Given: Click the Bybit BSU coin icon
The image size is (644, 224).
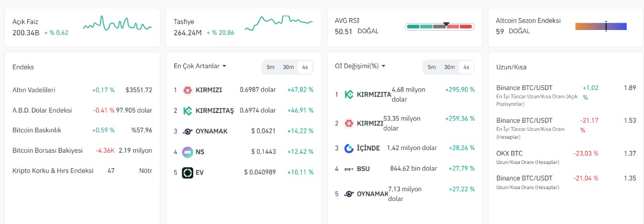Looking at the screenshot, I should click(349, 168).
